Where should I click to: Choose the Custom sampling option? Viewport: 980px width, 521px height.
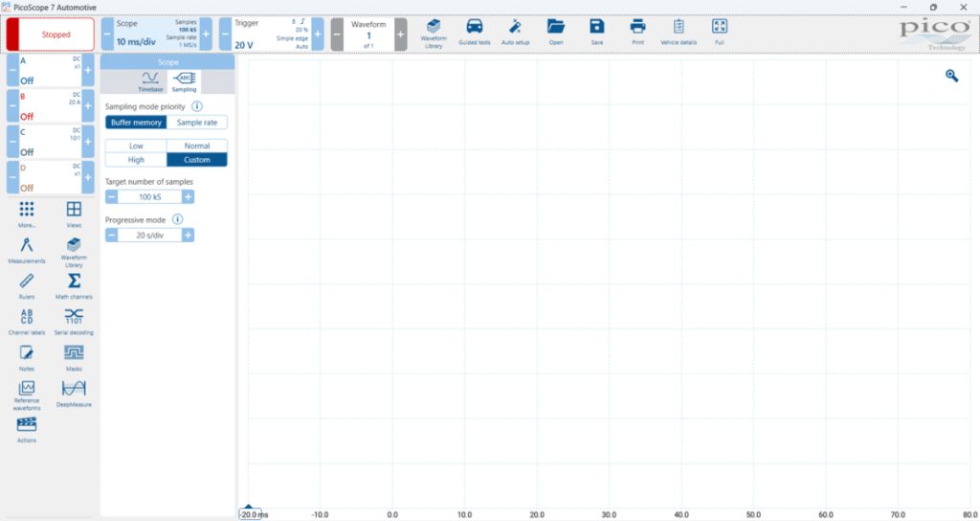pyautogui.click(x=197, y=160)
